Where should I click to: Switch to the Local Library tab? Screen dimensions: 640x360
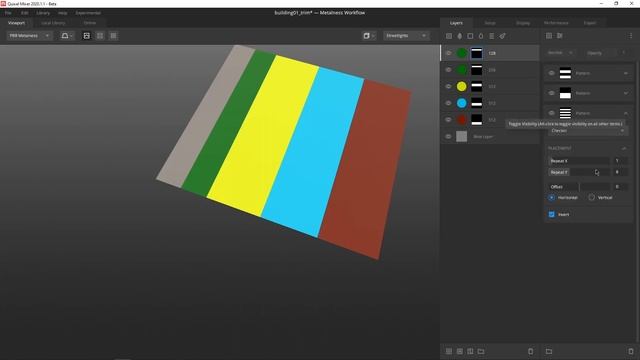pyautogui.click(x=53, y=23)
